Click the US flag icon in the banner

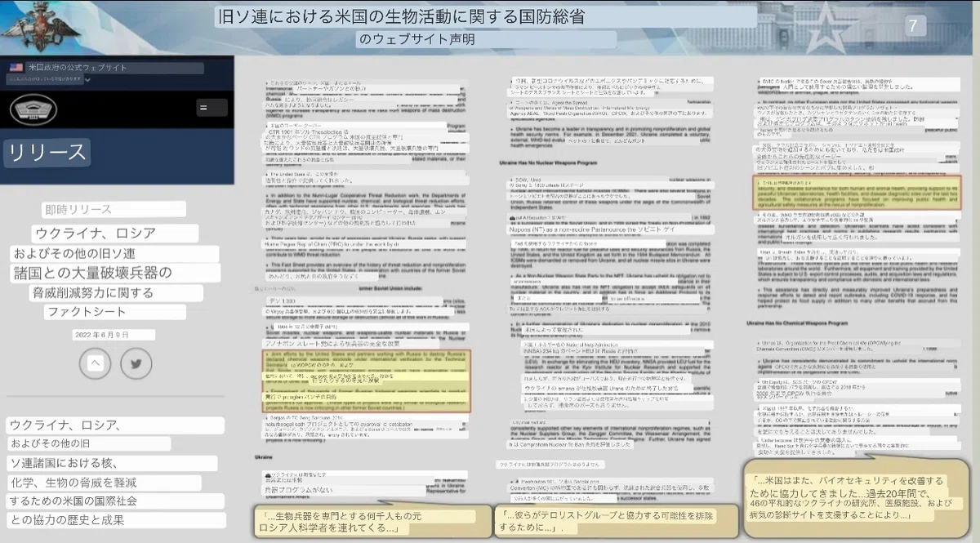[x=16, y=68]
